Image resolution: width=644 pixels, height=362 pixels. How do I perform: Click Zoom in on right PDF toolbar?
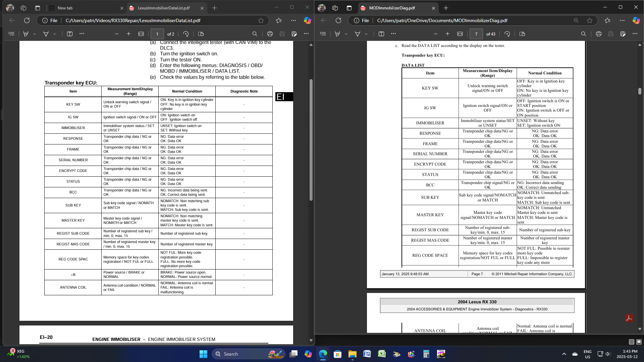[x=447, y=34]
